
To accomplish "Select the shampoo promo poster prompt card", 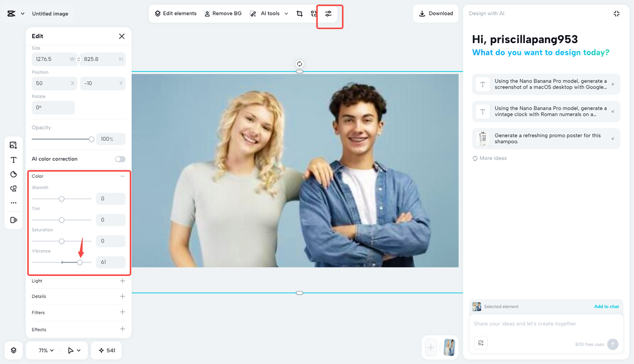I will click(x=546, y=139).
